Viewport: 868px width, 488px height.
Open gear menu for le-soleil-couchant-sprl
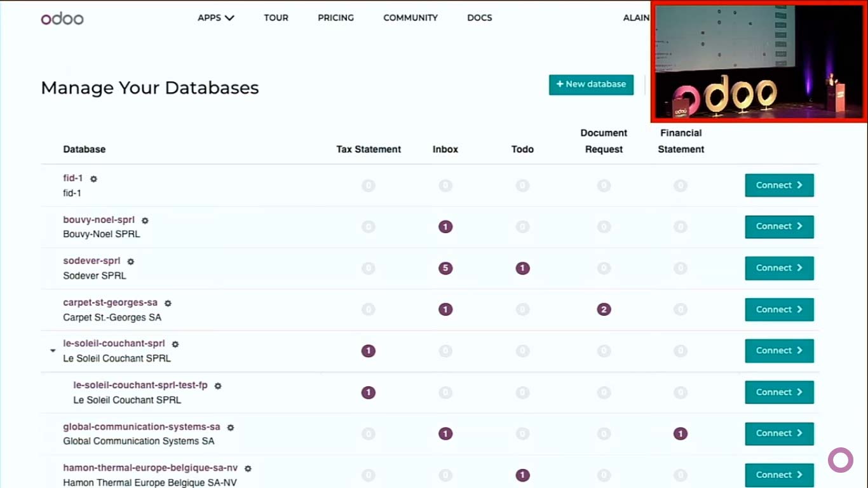click(175, 344)
